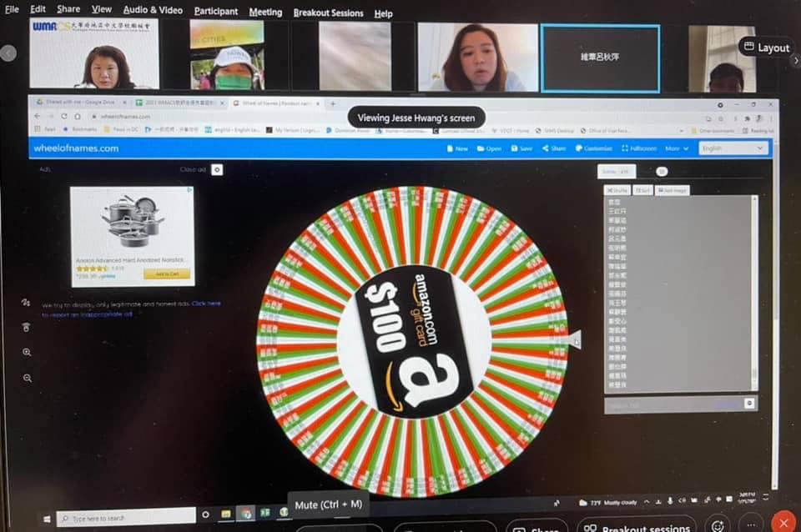This screenshot has height=532, width=801.
Task: Click the Close ad icon button
Action: 217,169
